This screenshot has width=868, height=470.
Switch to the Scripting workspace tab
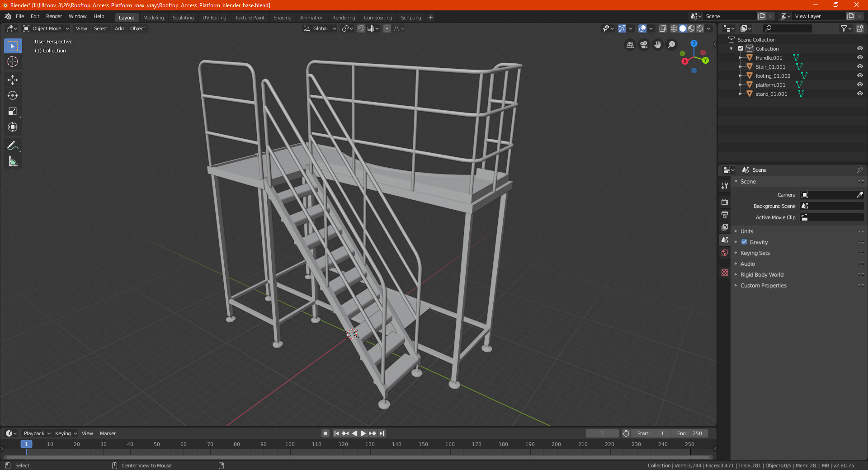(x=410, y=18)
